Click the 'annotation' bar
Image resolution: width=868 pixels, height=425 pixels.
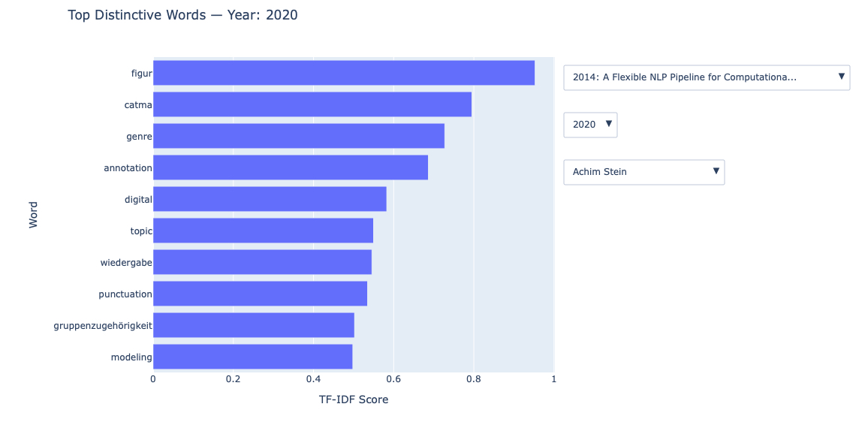(290, 168)
